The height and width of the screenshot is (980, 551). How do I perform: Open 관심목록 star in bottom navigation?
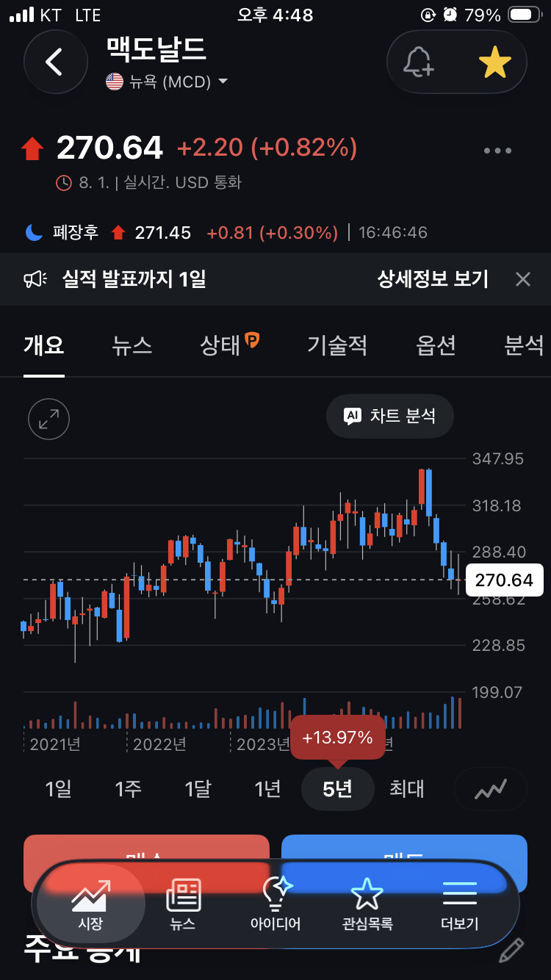point(367,905)
